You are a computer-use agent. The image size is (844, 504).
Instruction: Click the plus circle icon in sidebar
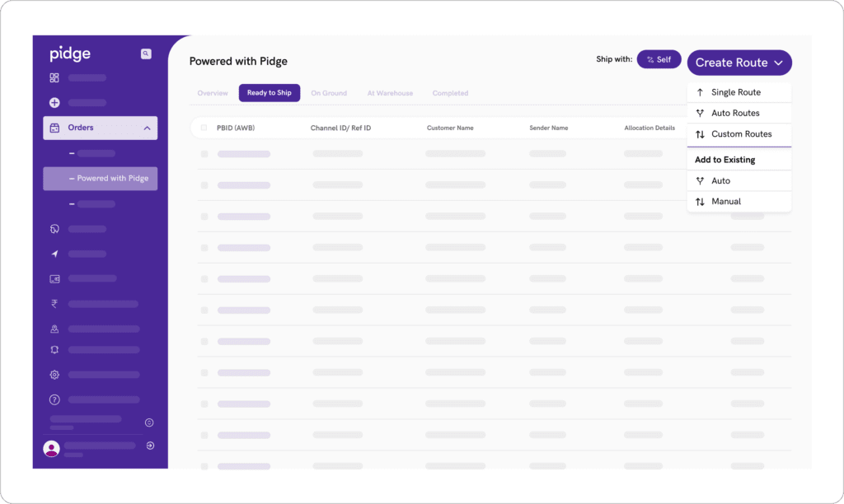tap(54, 103)
